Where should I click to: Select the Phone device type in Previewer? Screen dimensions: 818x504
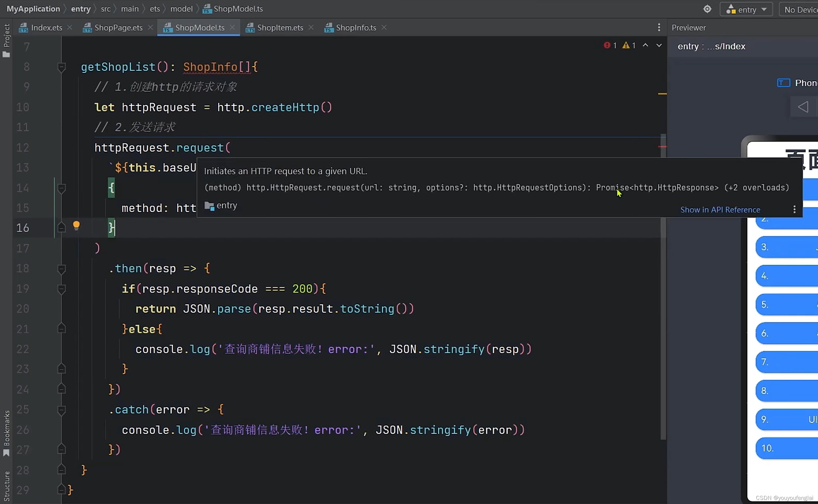pyautogui.click(x=798, y=83)
